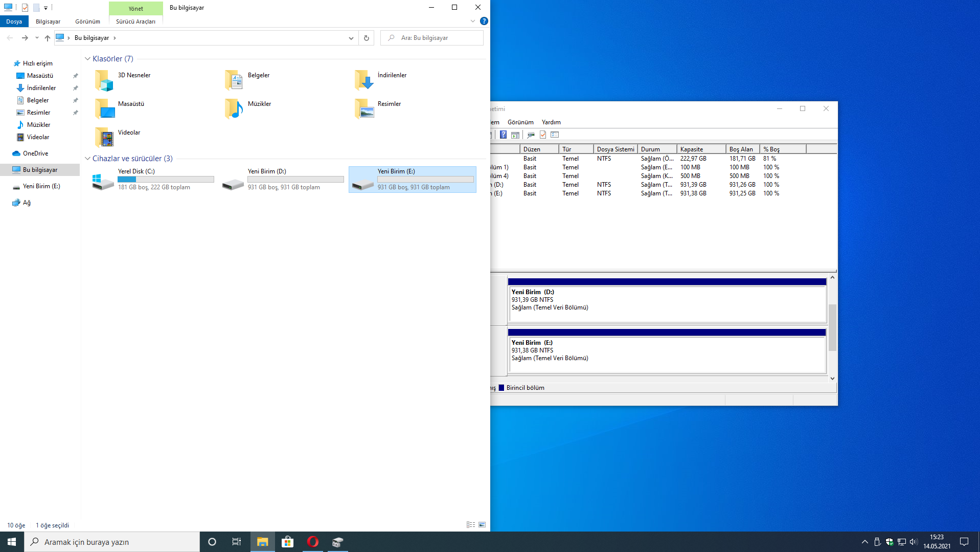Open the volume control in system tray
The height and width of the screenshot is (552, 980).
click(914, 542)
